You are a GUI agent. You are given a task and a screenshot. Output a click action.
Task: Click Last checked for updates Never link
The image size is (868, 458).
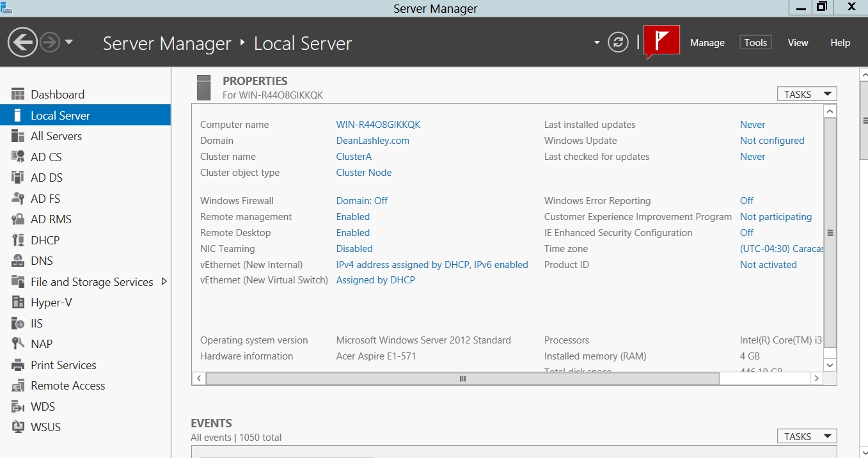pos(753,157)
